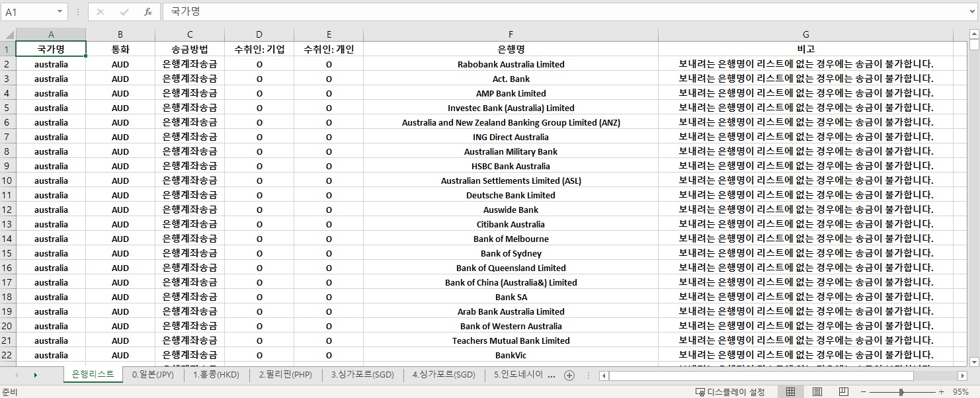Select the 국가명 header cell
Image resolution: width=980 pixels, height=398 pixels.
[51, 49]
